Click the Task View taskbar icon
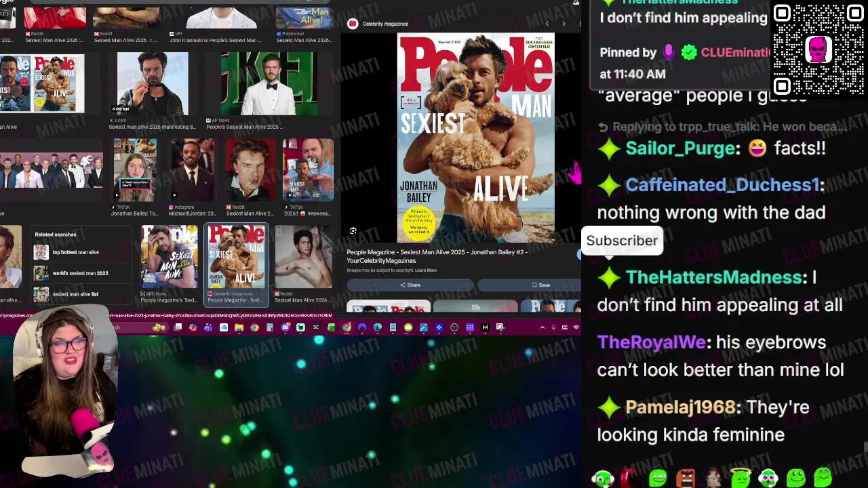 click(178, 327)
